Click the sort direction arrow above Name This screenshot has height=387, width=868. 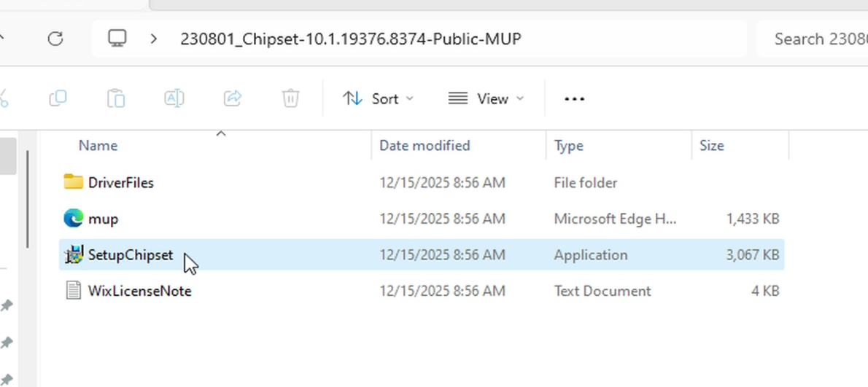point(221,133)
